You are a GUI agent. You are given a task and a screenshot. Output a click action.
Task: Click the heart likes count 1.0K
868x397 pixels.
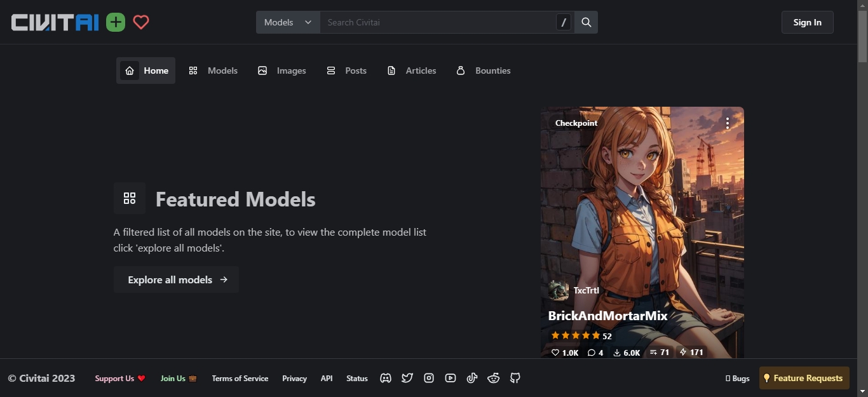[565, 353]
